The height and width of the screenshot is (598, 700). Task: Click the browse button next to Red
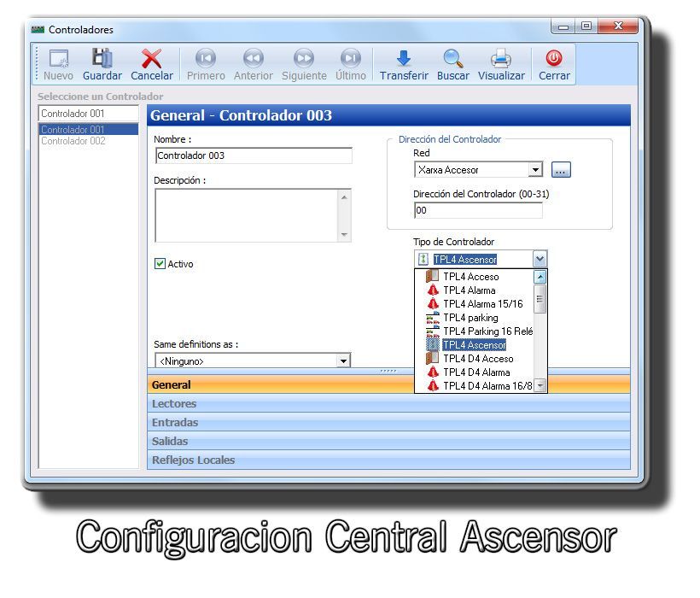tap(561, 170)
